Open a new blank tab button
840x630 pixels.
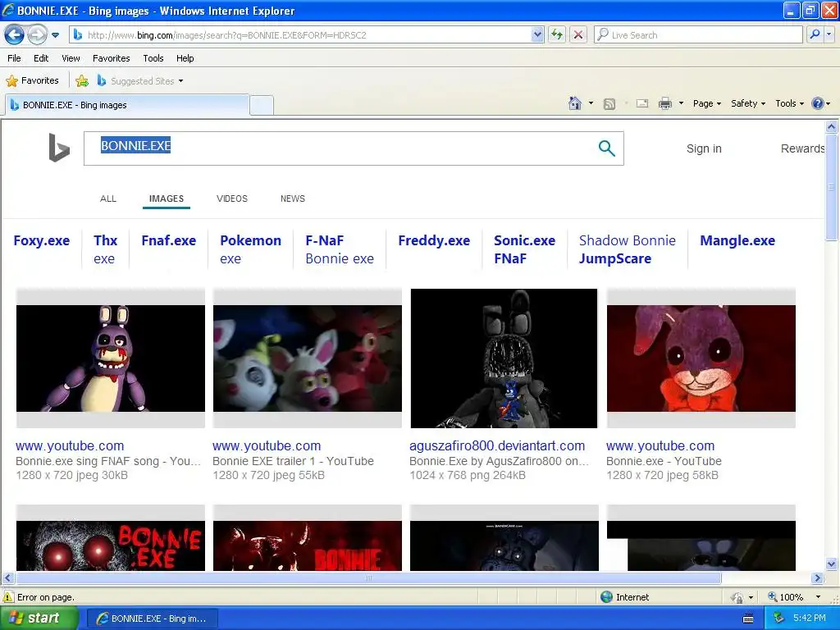pos(262,105)
